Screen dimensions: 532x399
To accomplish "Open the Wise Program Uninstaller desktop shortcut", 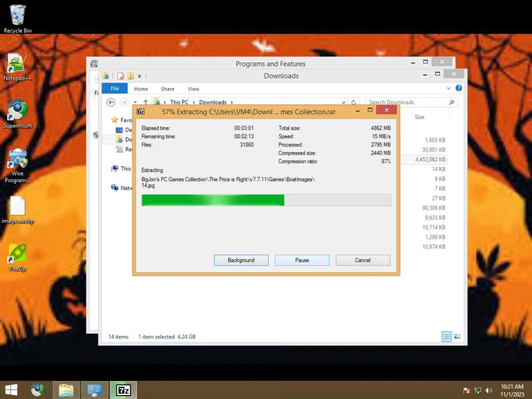I will 17,166.
